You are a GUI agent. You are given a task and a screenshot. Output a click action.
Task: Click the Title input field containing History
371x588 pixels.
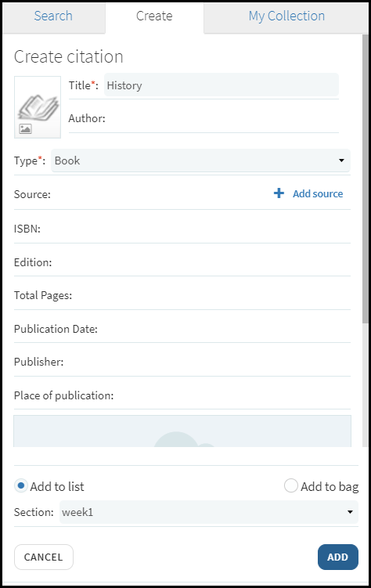(x=222, y=85)
